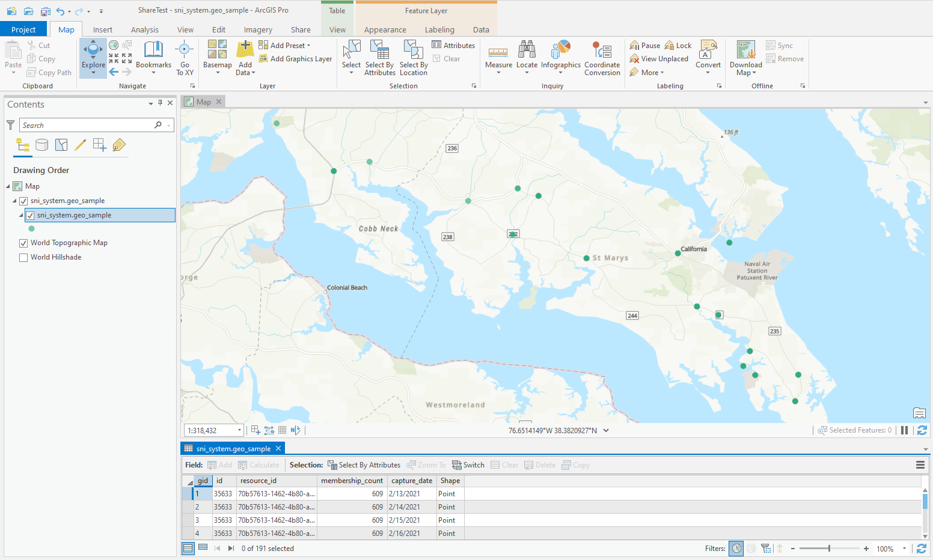
Task: Adjust the table zoom slider
Action: tap(829, 549)
